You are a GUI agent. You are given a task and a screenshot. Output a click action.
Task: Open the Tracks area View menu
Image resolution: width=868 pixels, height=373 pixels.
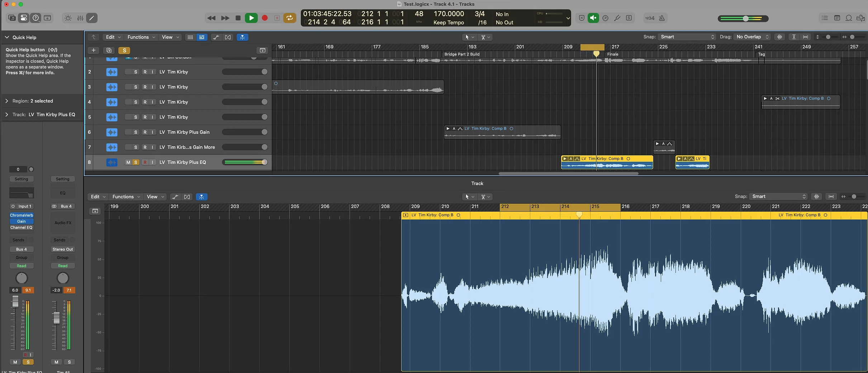[x=170, y=37]
